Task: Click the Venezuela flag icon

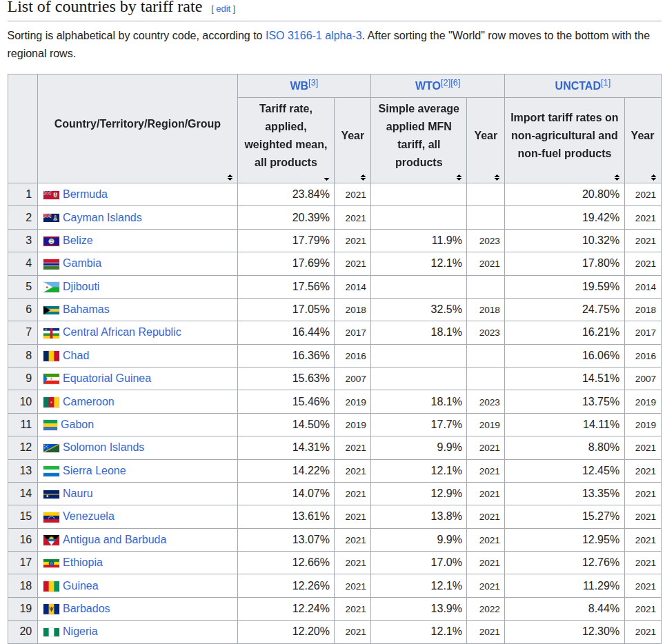Action: click(x=51, y=517)
